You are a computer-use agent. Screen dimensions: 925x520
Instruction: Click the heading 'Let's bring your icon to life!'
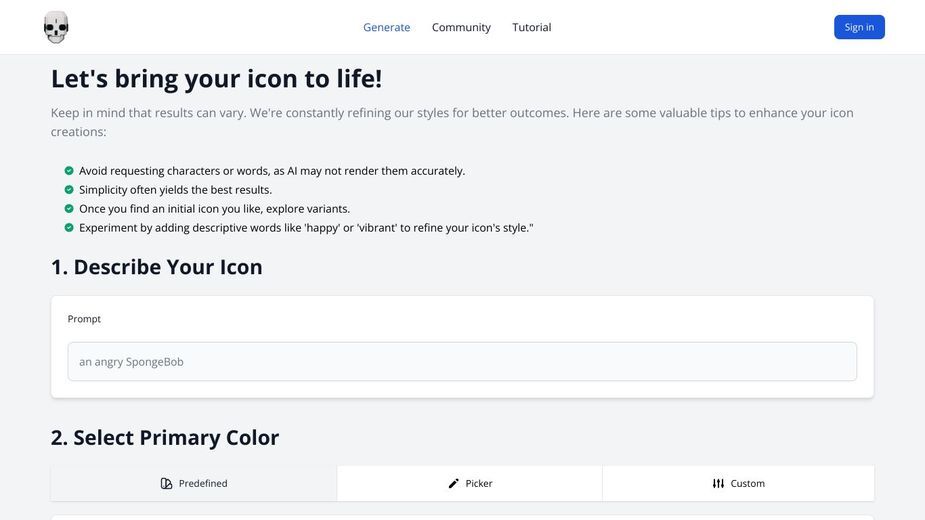point(217,79)
